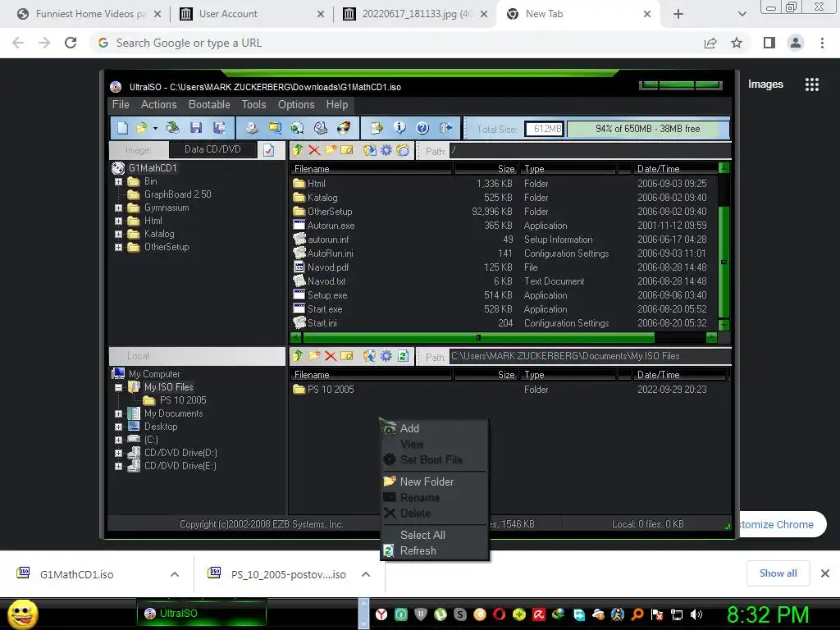Image resolution: width=840 pixels, height=630 pixels.
Task: Click the blue Information icon in toolbar
Action: (399, 128)
